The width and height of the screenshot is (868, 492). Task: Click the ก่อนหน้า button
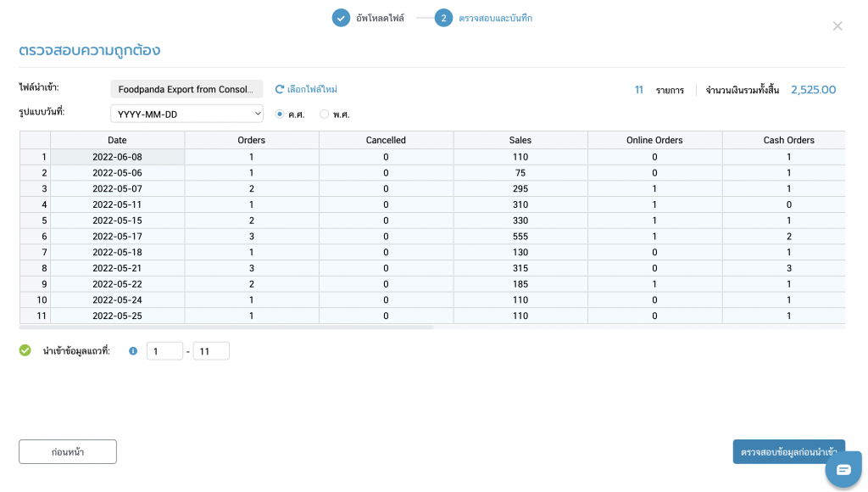pos(68,451)
